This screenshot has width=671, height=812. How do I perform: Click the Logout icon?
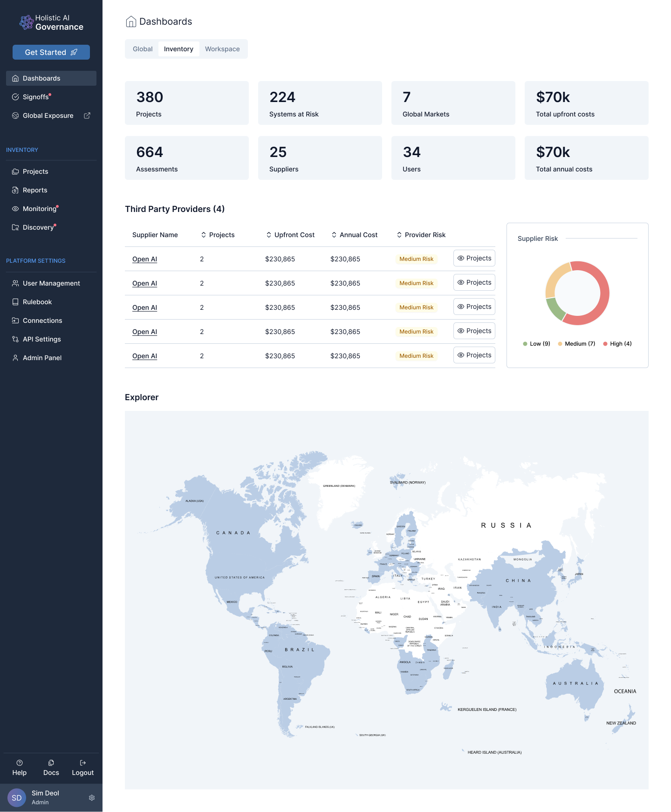pyautogui.click(x=83, y=763)
